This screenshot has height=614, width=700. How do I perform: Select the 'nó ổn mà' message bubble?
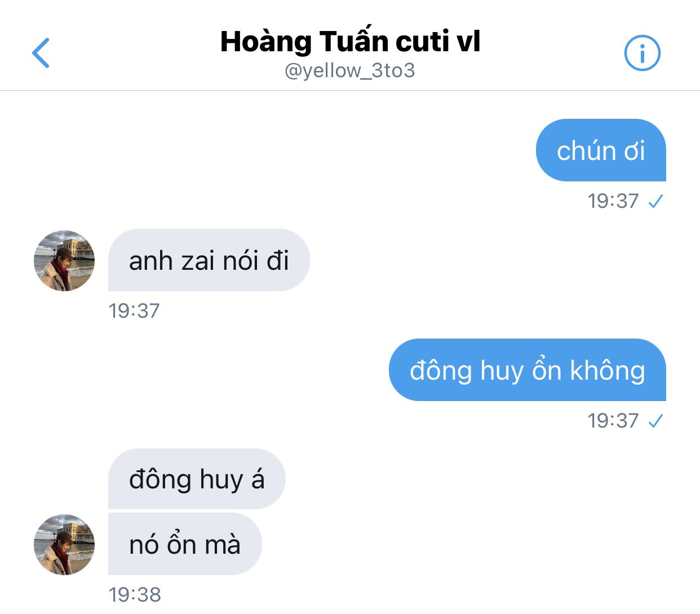[x=185, y=544]
